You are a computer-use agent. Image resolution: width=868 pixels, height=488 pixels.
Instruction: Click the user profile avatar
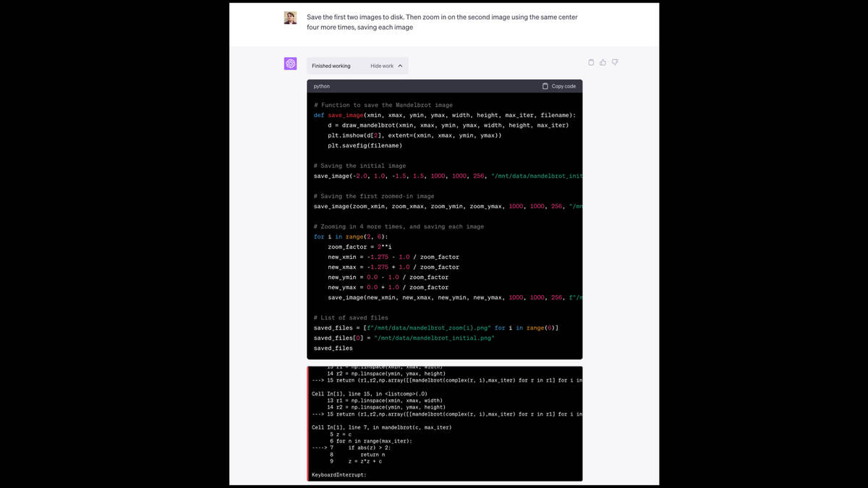tap(290, 17)
